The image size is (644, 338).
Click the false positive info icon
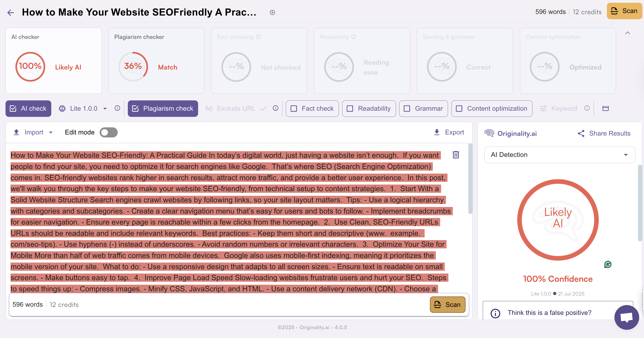pos(496,313)
